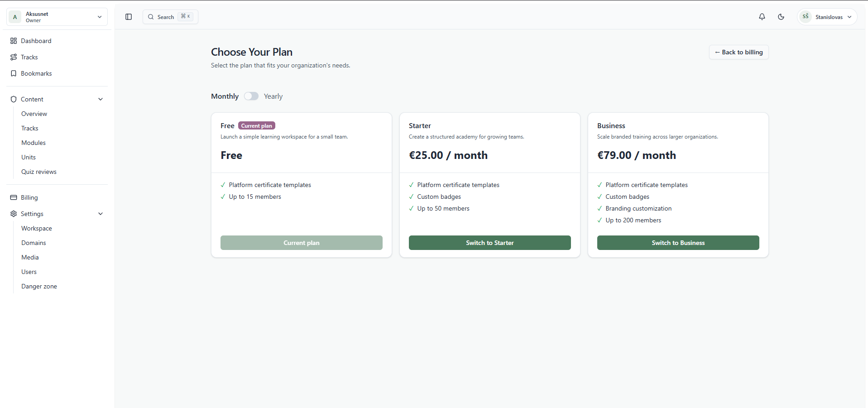The width and height of the screenshot is (868, 408).
Task: Collapse the Content section chevron
Action: (x=101, y=99)
